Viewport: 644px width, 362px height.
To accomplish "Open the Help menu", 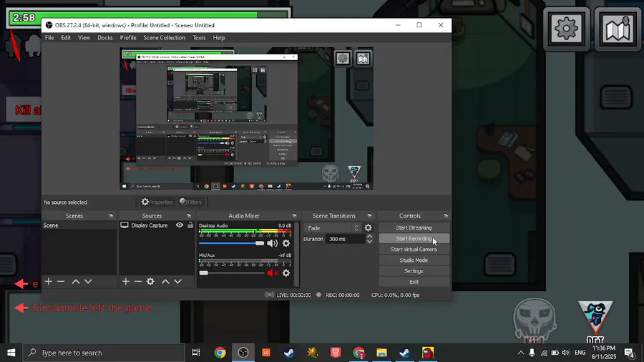I will pyautogui.click(x=218, y=38).
